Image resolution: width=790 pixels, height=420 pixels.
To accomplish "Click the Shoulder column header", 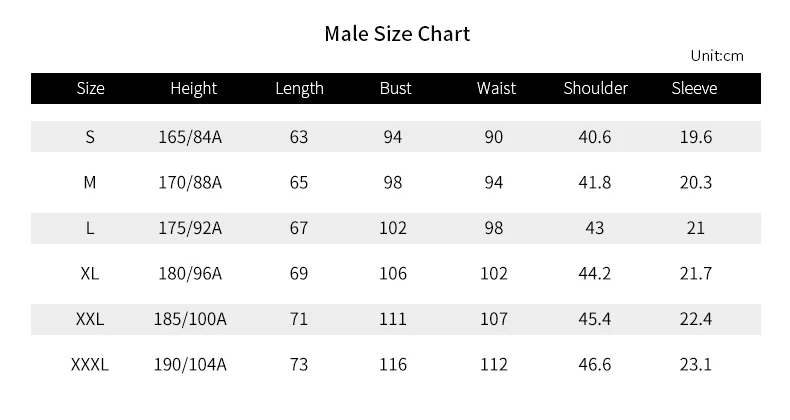I will click(x=596, y=88).
